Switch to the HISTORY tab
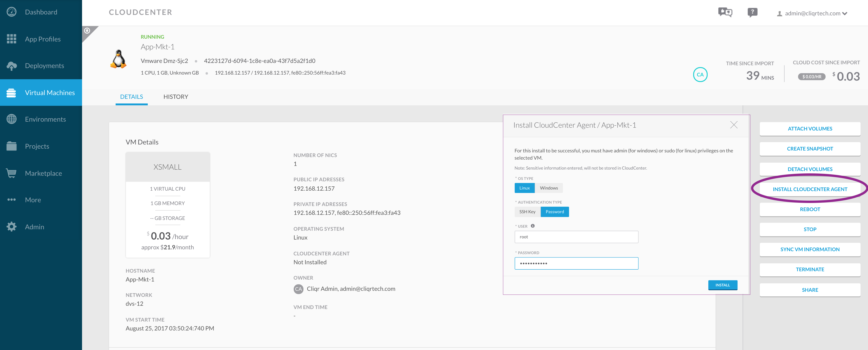The image size is (868, 350). pos(176,97)
